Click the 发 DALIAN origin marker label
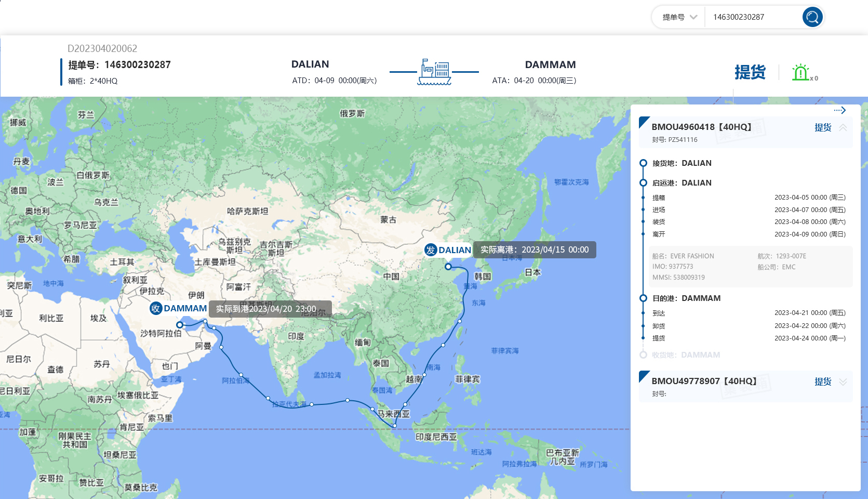868x499 pixels. pos(448,250)
